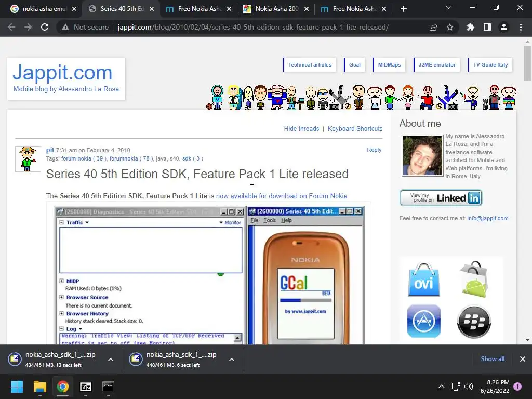Expand options for first zip download
This screenshot has width=532, height=399.
(111, 360)
